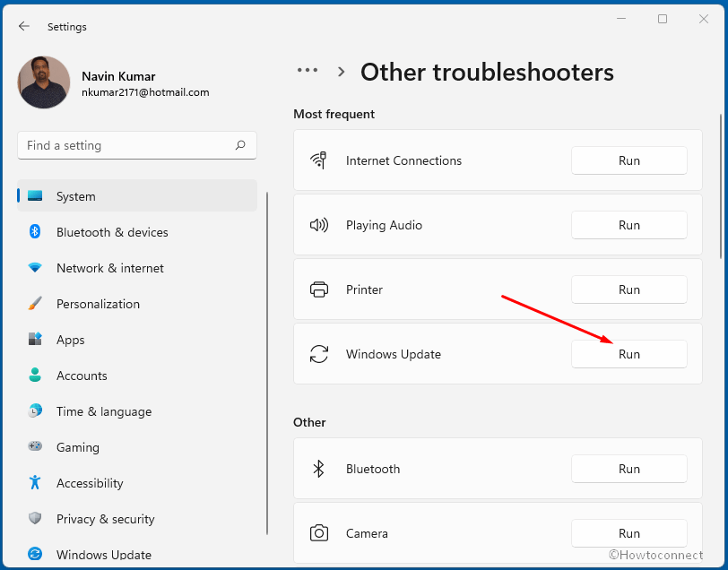Open Accessibility settings

tap(137, 483)
